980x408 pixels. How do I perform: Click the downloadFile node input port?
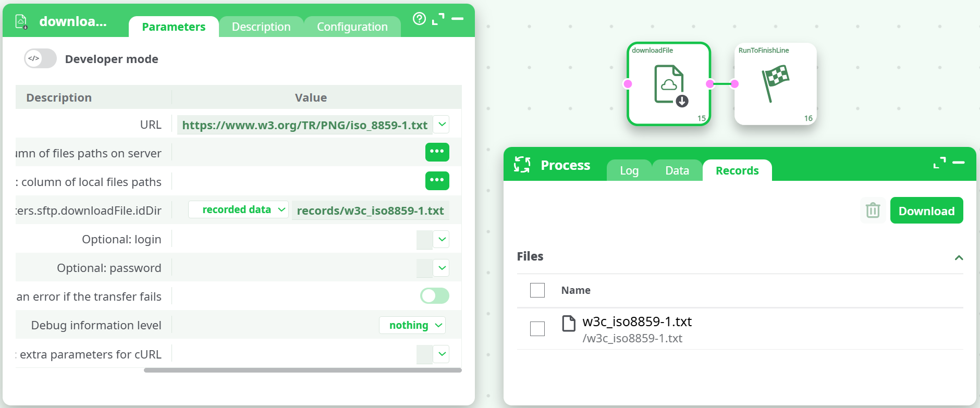coord(628,84)
